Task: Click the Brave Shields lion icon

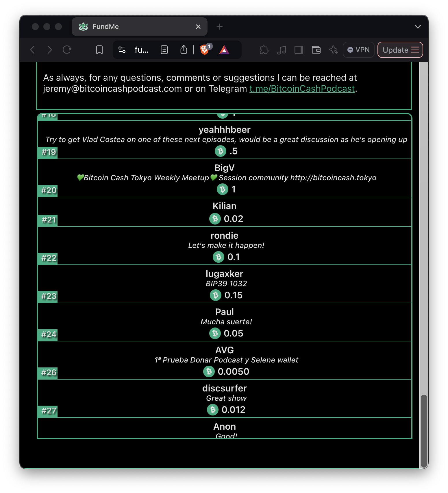Action: click(x=204, y=50)
